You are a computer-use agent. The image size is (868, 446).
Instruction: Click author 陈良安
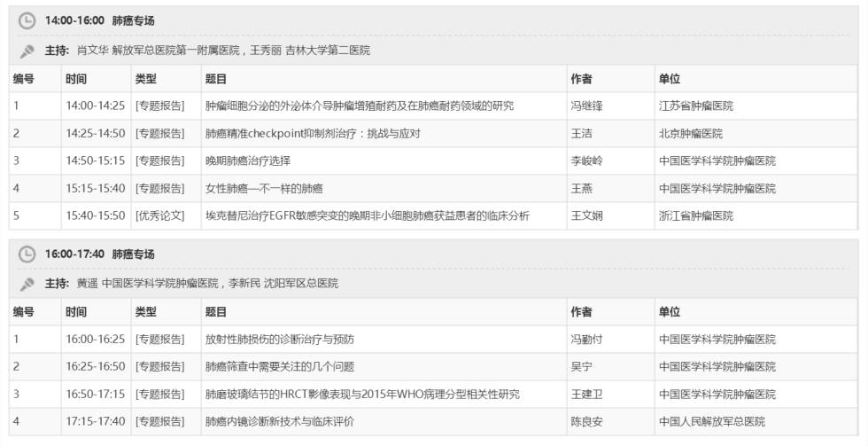[586, 421]
